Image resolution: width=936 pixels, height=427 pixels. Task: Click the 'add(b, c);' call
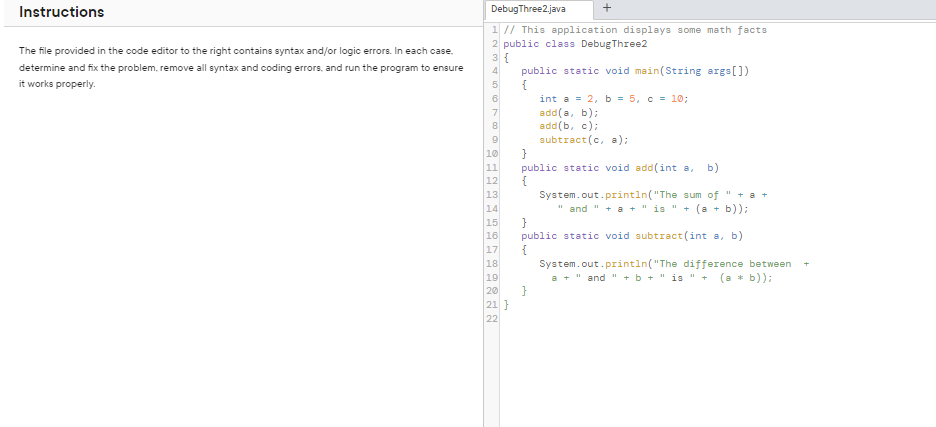click(x=569, y=126)
